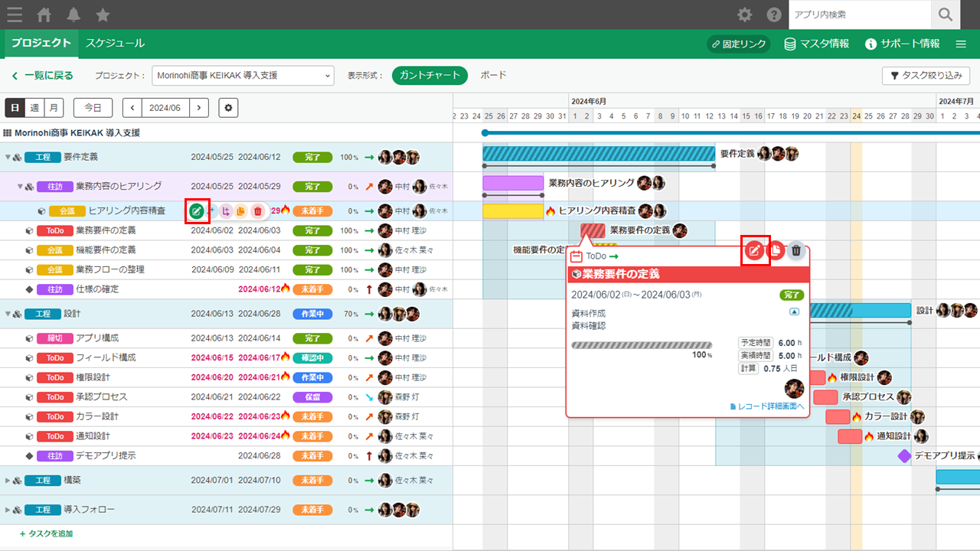
Task: Click fire icon on フィールド構成 row date
Action: coord(285,357)
